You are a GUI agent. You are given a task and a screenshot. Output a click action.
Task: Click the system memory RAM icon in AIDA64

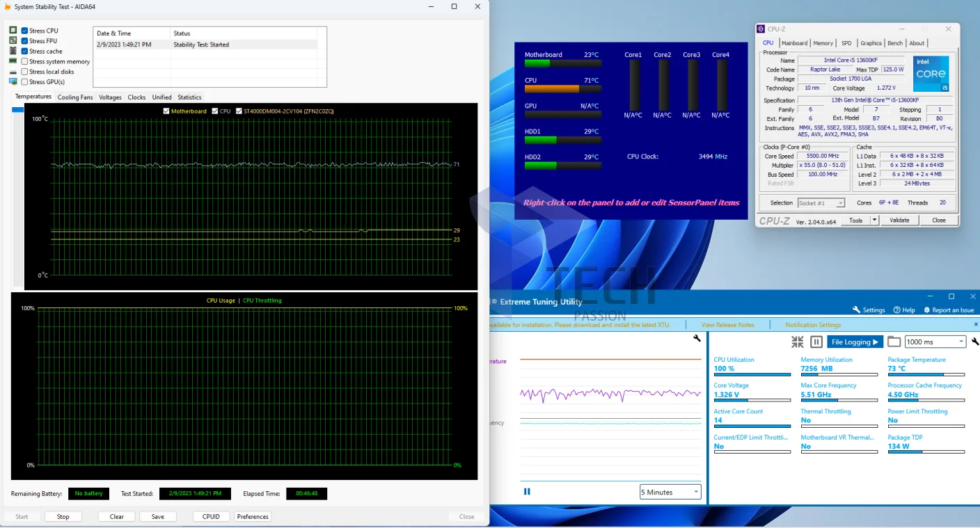pyautogui.click(x=13, y=61)
